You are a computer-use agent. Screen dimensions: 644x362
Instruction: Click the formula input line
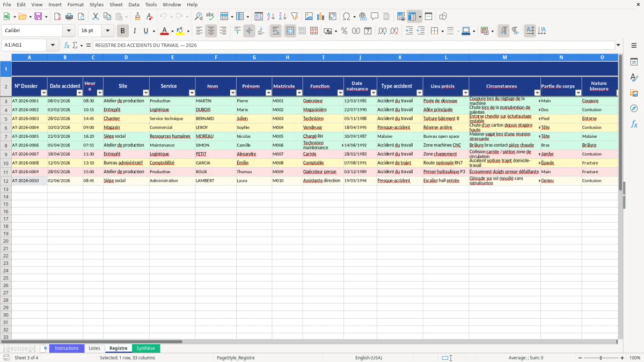(x=354, y=45)
